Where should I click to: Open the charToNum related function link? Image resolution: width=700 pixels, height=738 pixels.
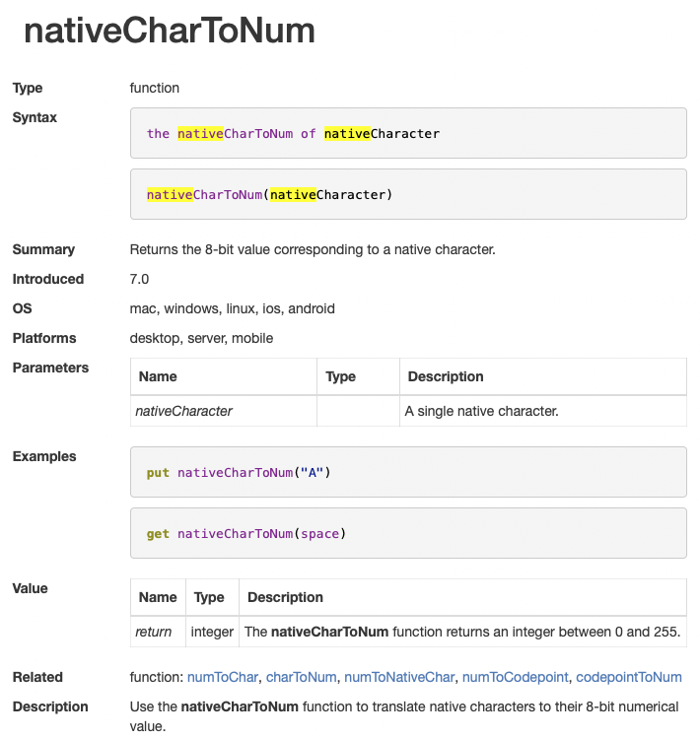302,677
